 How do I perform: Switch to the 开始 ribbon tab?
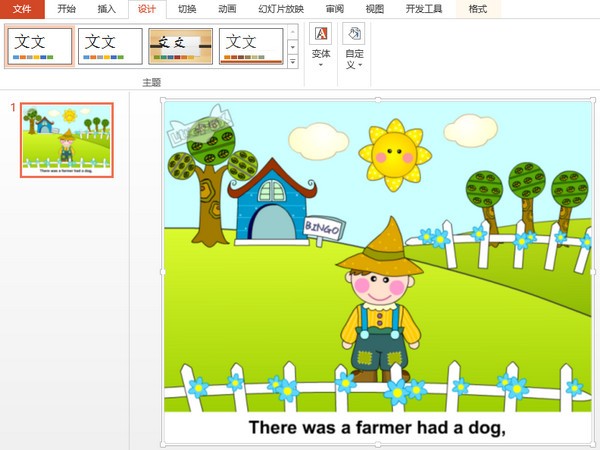[66, 9]
